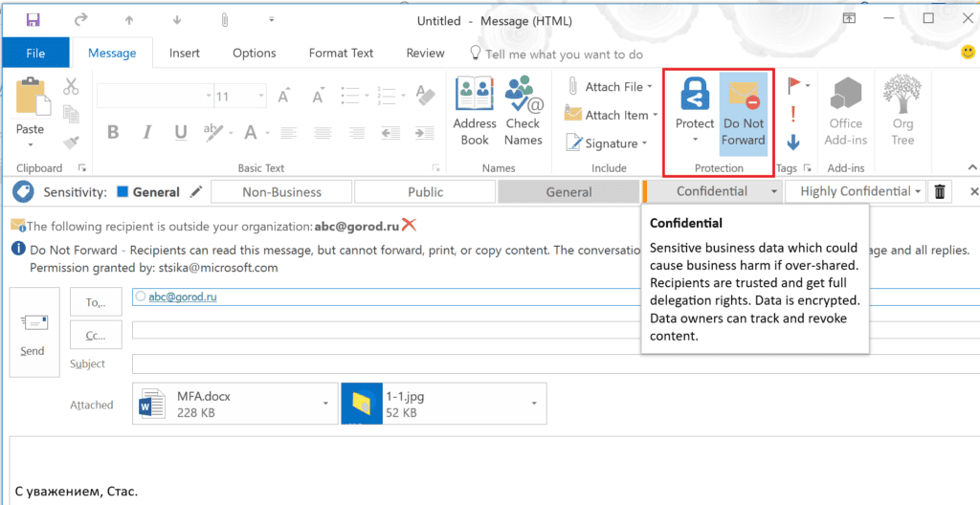Screen dimensions: 980x505
Task: Open the Highly Confidential label dropdown
Action: tap(918, 192)
